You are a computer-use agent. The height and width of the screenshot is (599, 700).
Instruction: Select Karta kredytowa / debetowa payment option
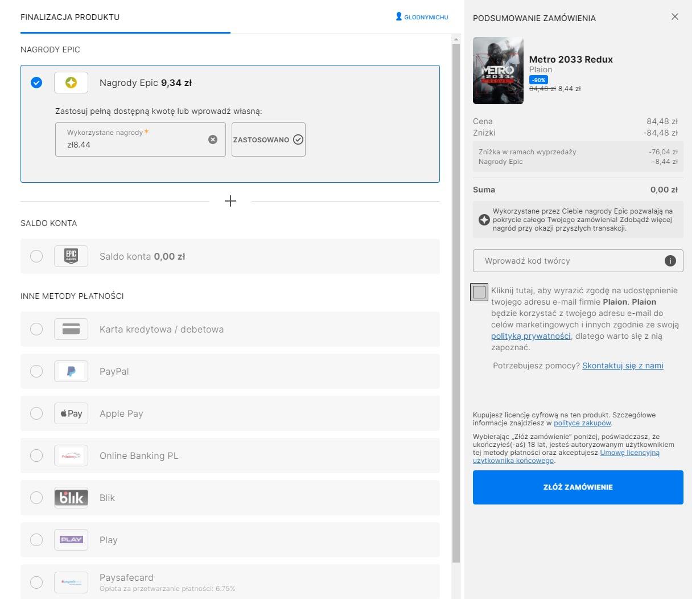tap(36, 329)
